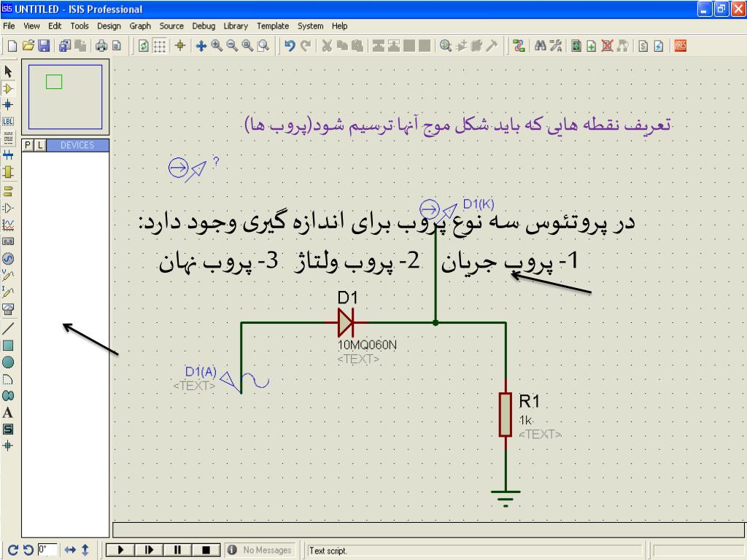The width and height of the screenshot is (747, 560).
Task: Open the Debug menu
Action: (x=204, y=26)
